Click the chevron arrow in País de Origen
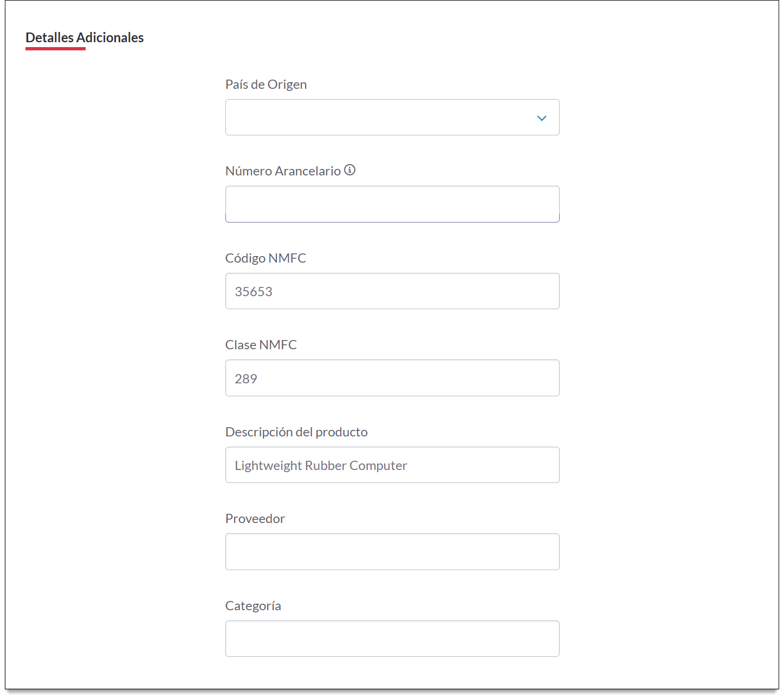 click(x=541, y=118)
